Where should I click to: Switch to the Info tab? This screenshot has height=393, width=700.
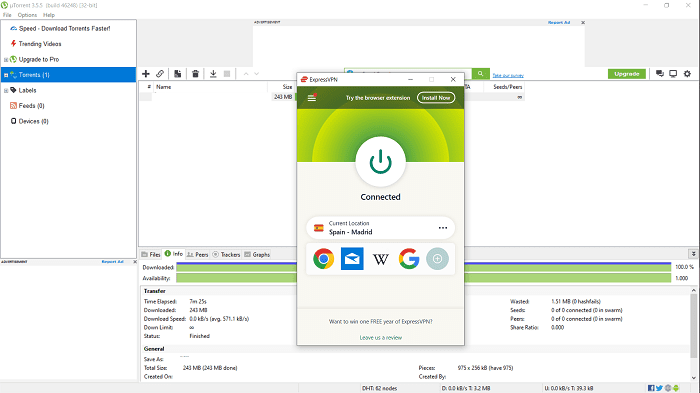174,254
